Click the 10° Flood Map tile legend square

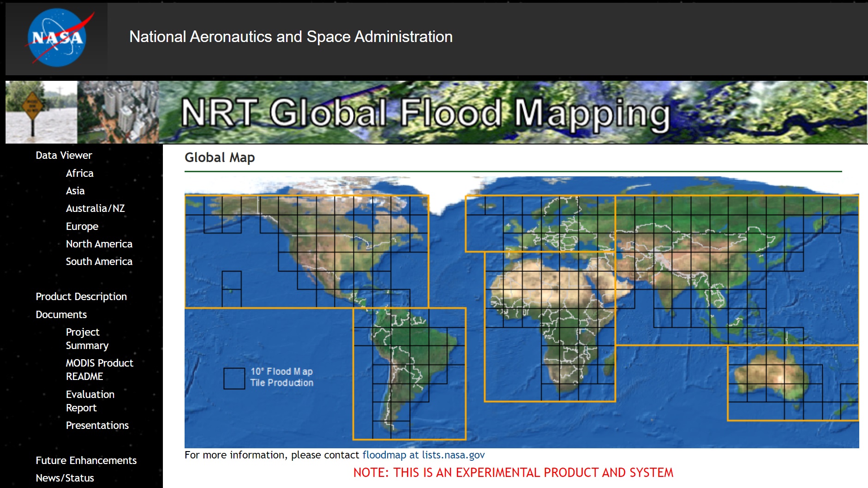[234, 378]
